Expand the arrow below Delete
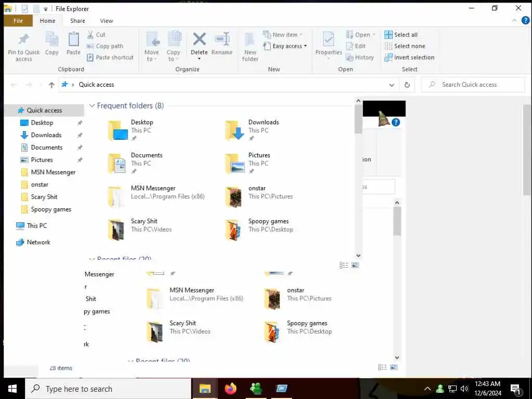The height and width of the screenshot is (399, 532). 199,59
